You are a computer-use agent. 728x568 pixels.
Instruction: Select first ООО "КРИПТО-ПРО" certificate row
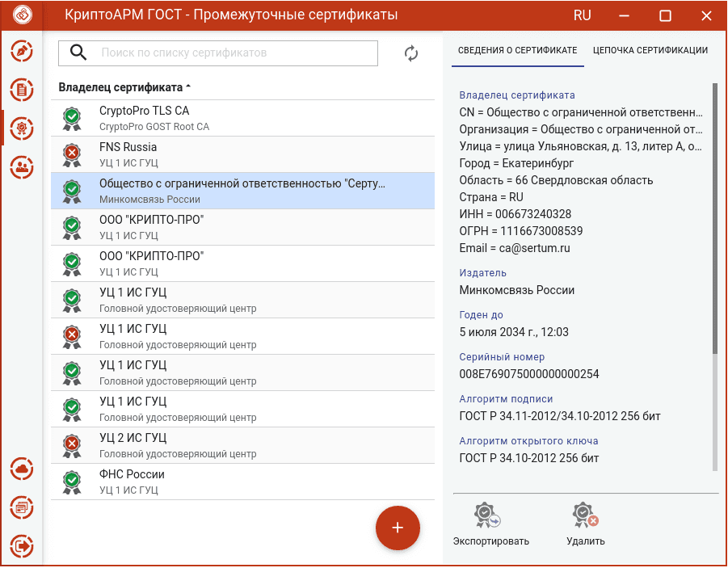click(x=243, y=227)
